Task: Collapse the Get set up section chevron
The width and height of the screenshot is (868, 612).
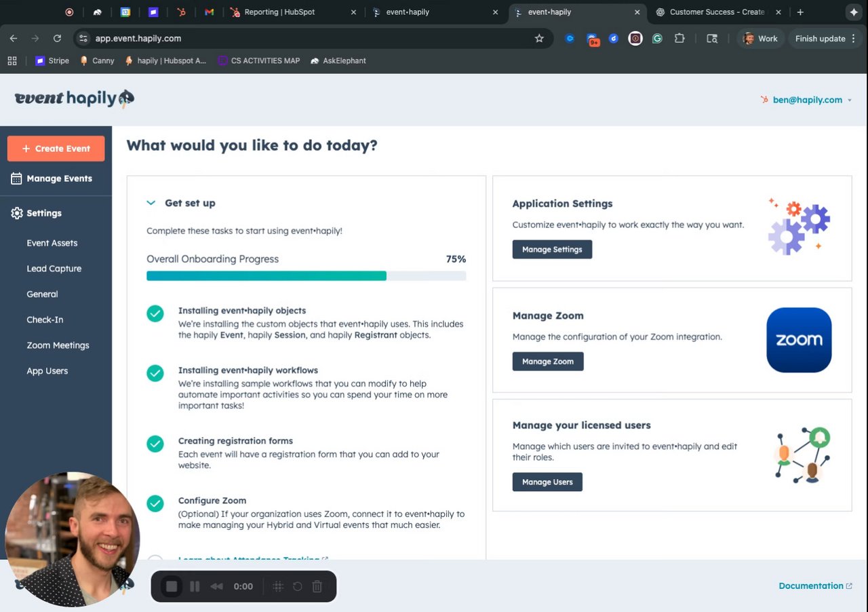Action: click(x=151, y=203)
